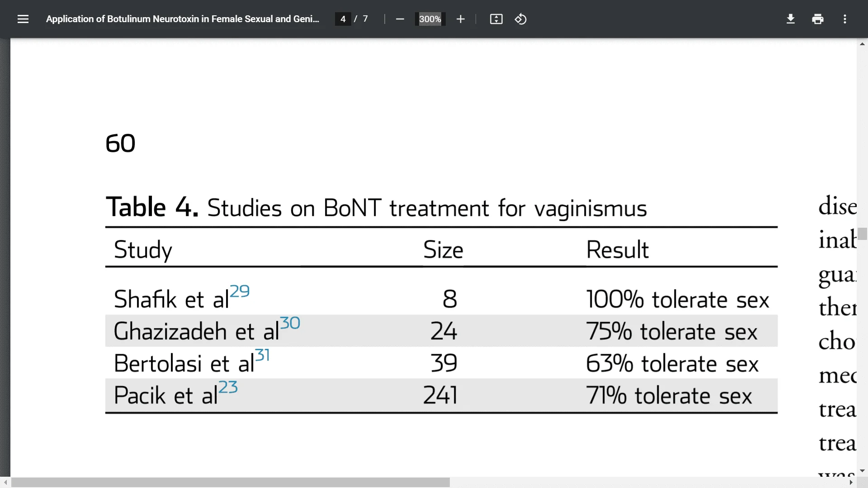Click the 'Bertolasi et al' study name
Viewport: 868px width, 488px height.
tap(184, 363)
